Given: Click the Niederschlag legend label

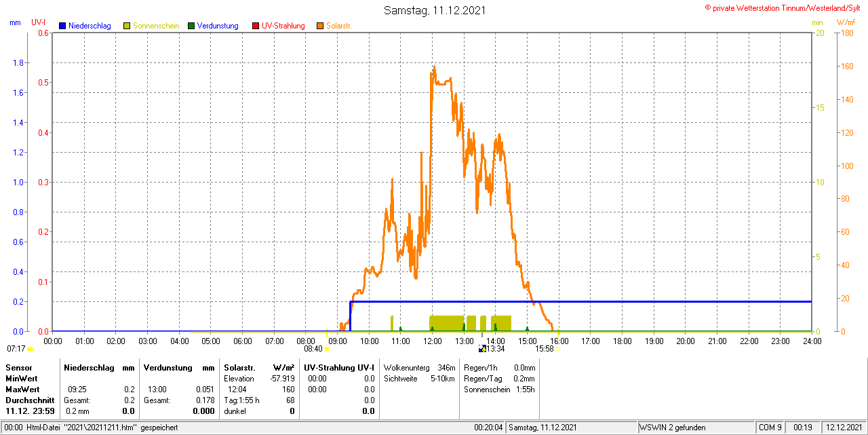Looking at the screenshot, I should [90, 26].
